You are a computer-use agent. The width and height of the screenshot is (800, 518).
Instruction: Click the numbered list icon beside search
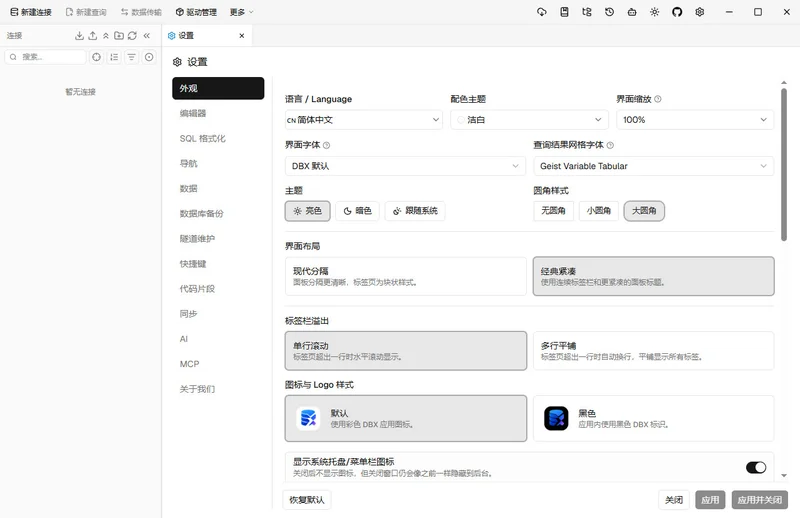(x=114, y=57)
